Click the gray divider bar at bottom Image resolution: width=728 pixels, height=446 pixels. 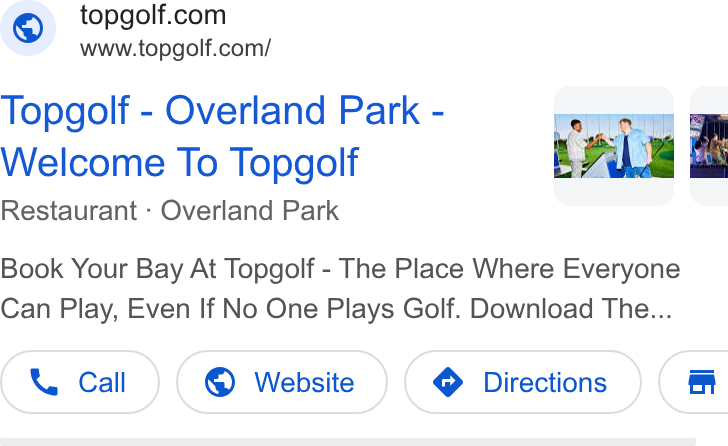[x=348, y=442]
